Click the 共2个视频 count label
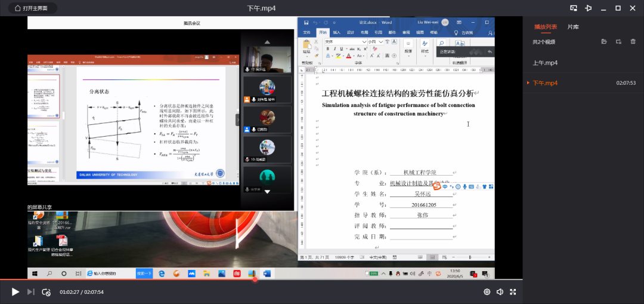644x304 pixels. click(544, 42)
